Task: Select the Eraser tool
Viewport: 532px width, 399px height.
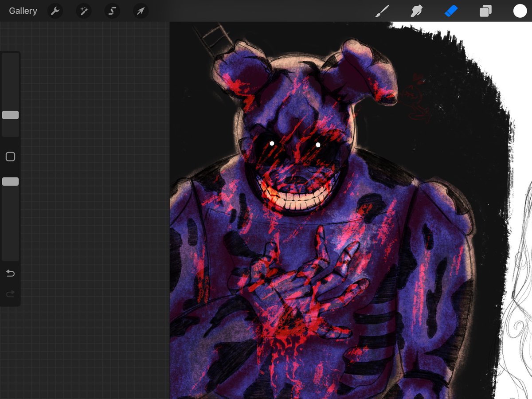Action: click(451, 11)
